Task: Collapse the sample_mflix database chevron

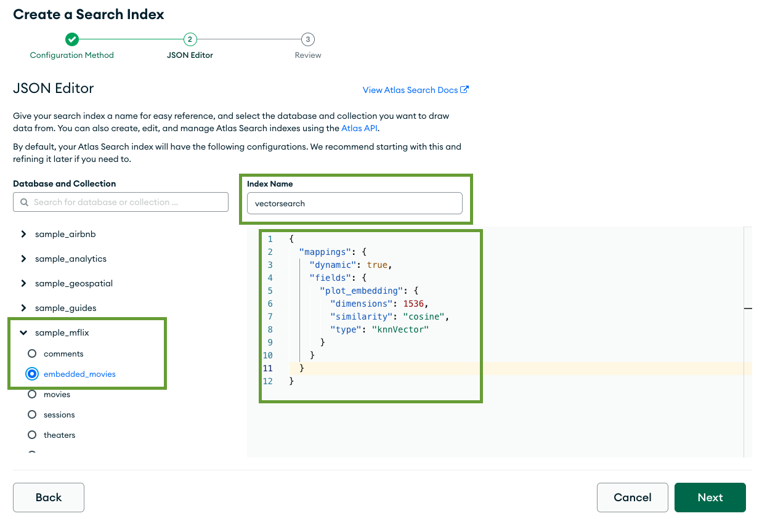Action: tap(23, 332)
